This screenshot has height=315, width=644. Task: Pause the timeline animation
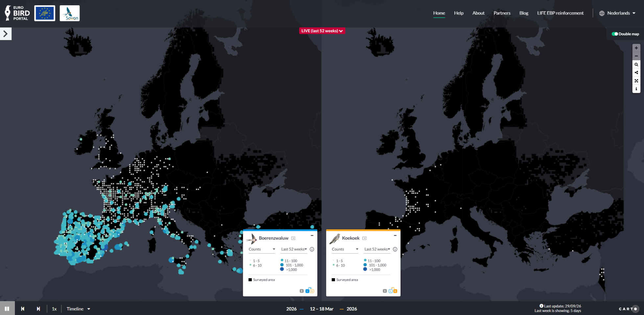coord(7,309)
